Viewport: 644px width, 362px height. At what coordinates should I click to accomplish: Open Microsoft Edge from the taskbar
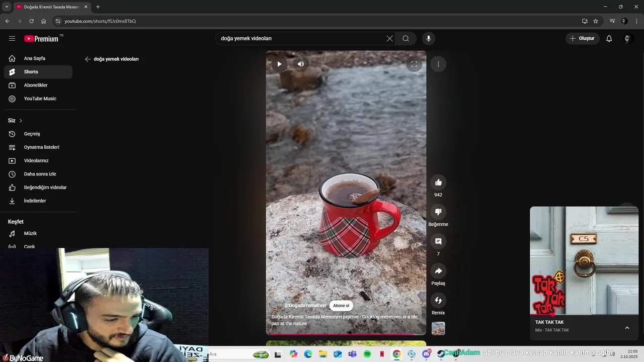308,354
